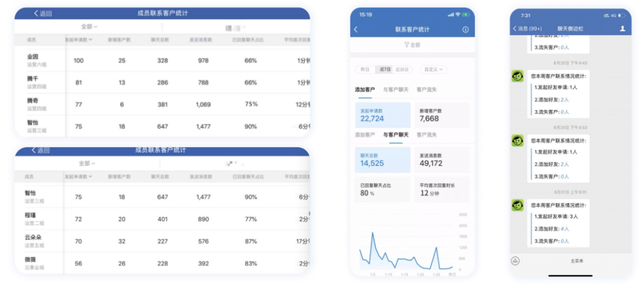Image resolution: width=644 pixels, height=293 pixels.
Task: Tap the info icon in 联系客户统计 header
Action: pos(465,29)
